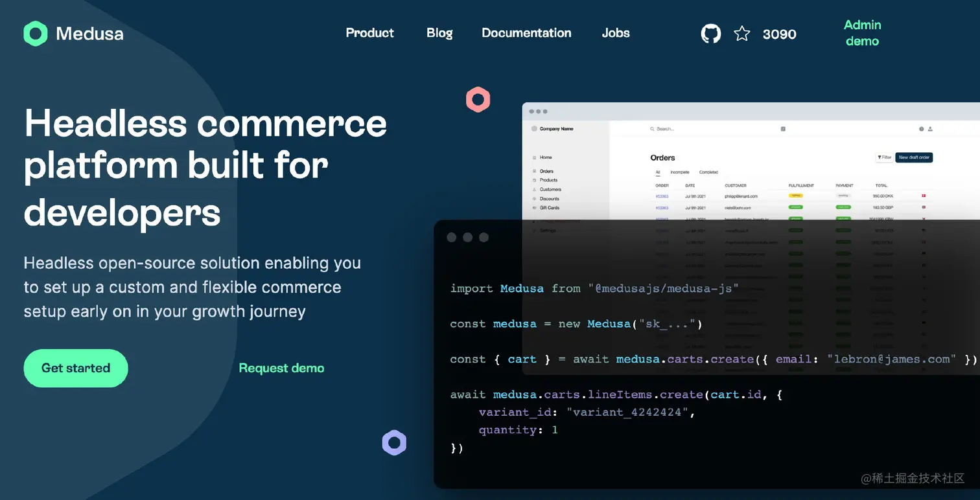Click the Products icon in admin sidebar
Screen dimensions: 980x500
coord(534,180)
